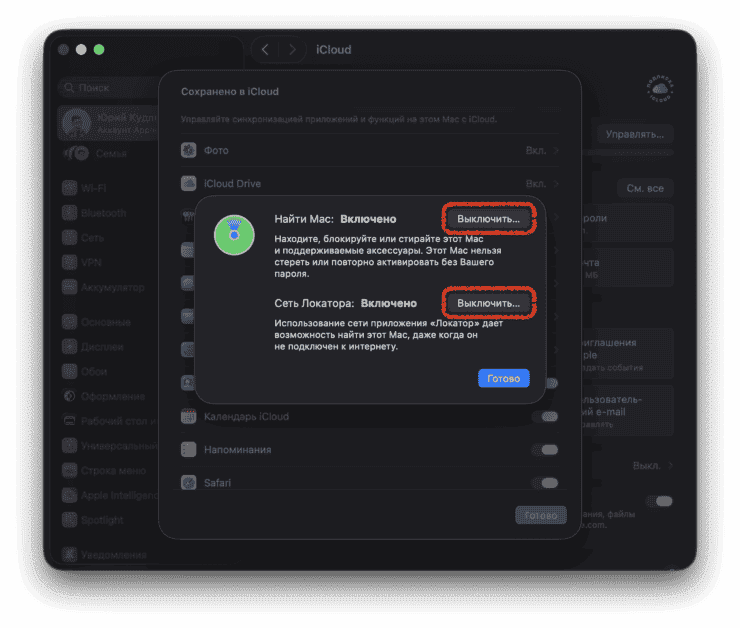This screenshot has width=740, height=628.
Task: Click the Оформление sidebar icon
Action: tap(70, 396)
